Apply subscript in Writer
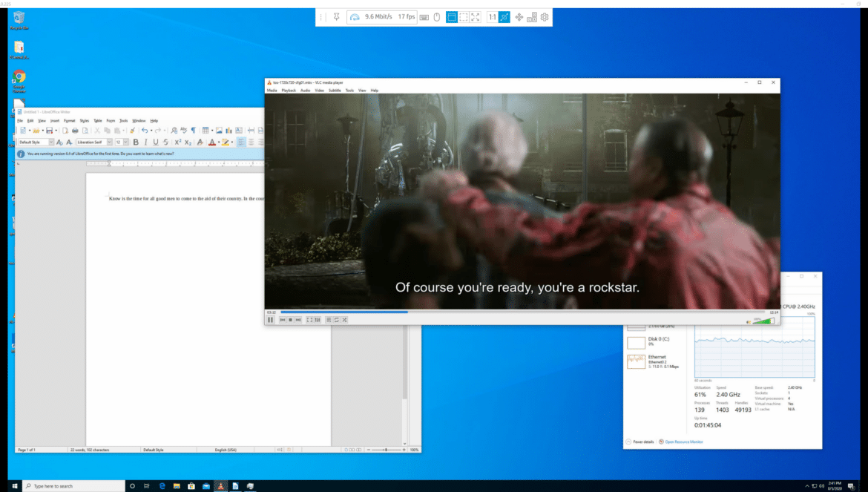 [188, 142]
